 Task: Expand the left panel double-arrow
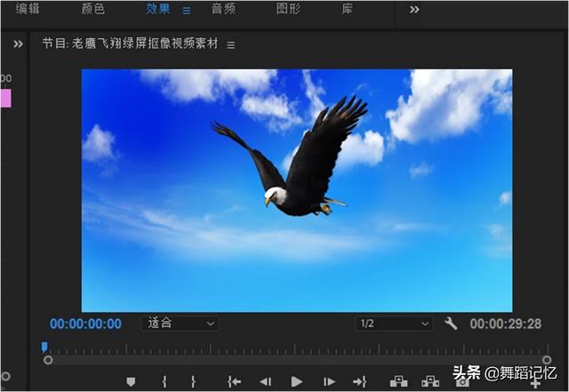(x=18, y=44)
